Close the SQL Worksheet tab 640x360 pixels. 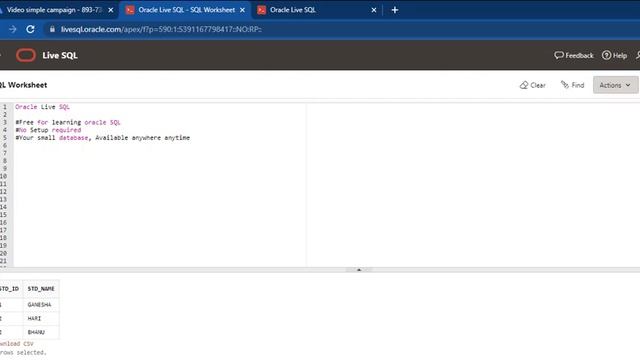[x=242, y=10]
